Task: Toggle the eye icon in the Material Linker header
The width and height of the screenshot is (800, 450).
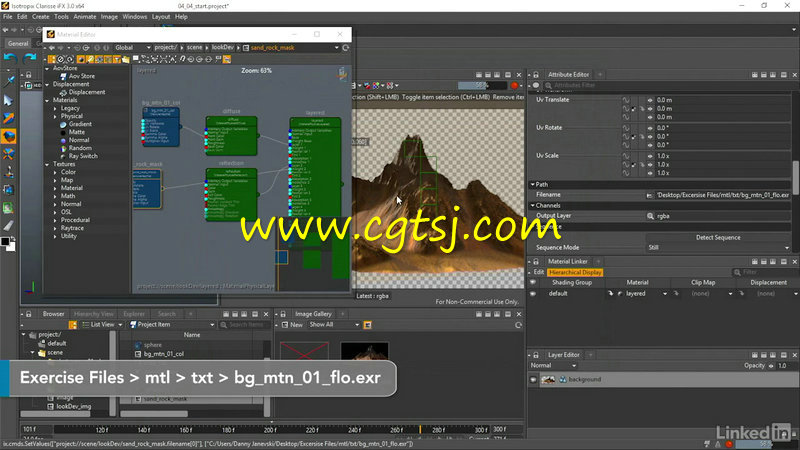Action: 533,282
